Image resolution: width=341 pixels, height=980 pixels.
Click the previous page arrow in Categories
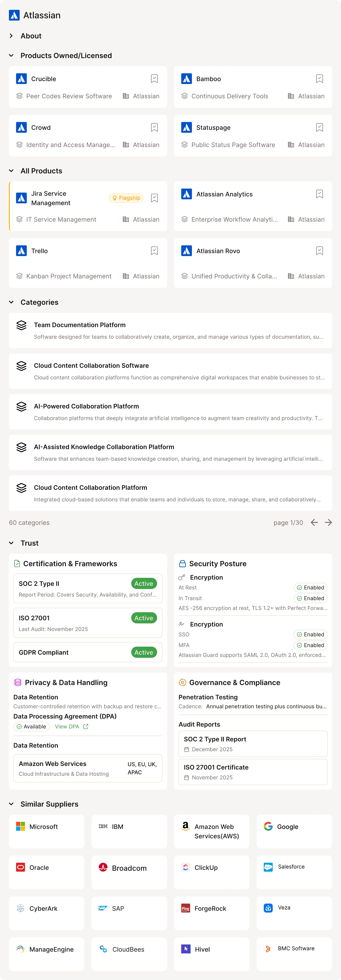tap(314, 522)
